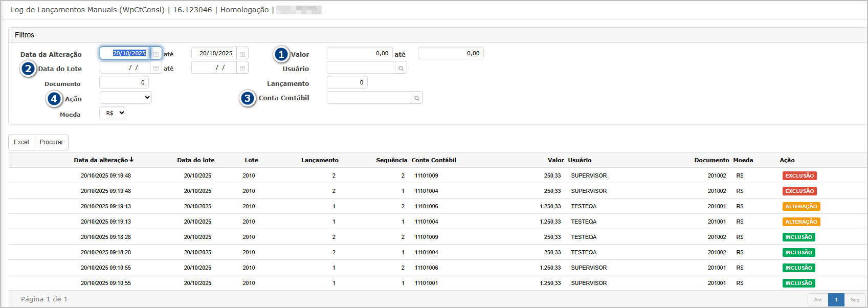Open calendar for Data do Lote start date
Viewport: 868px width, 308px height.
pyautogui.click(x=156, y=68)
